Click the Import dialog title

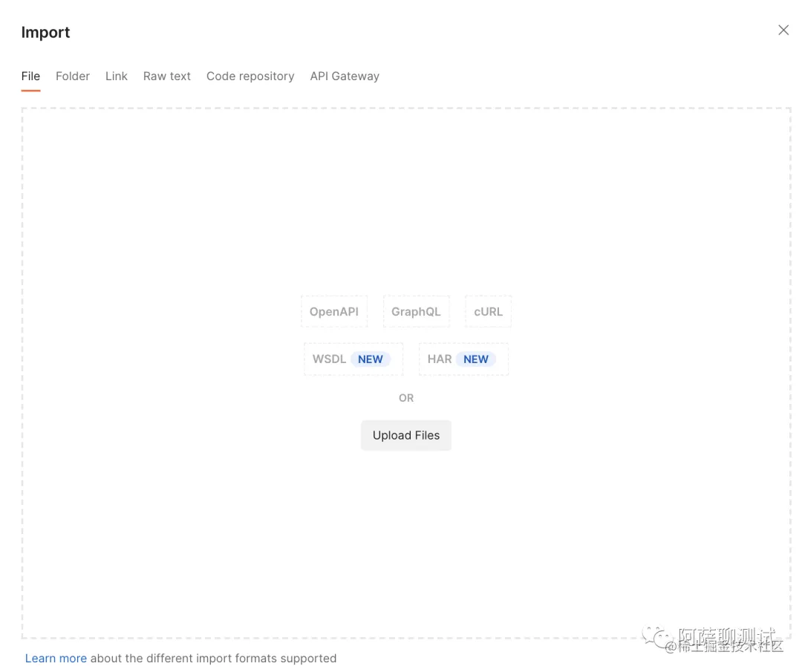(x=45, y=32)
